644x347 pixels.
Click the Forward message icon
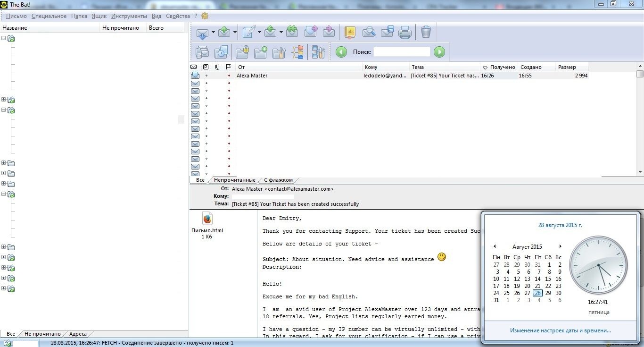click(311, 32)
